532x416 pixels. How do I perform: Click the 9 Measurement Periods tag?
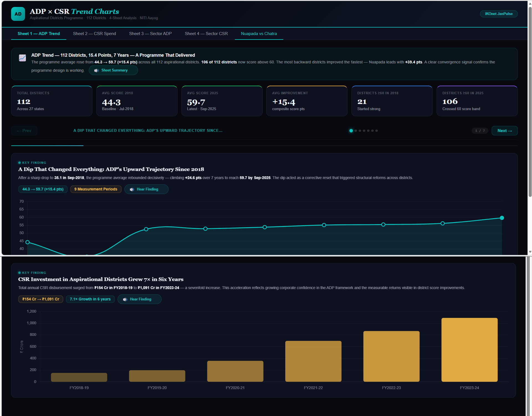(96, 189)
